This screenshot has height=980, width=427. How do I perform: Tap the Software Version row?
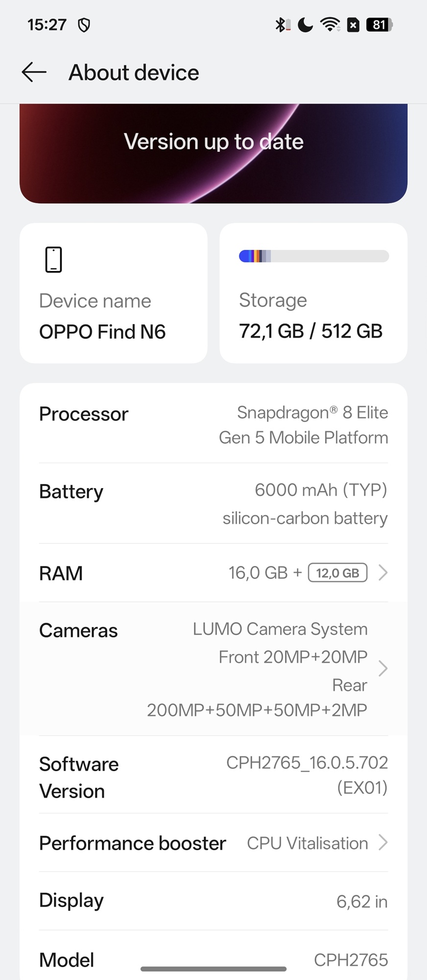tap(213, 775)
